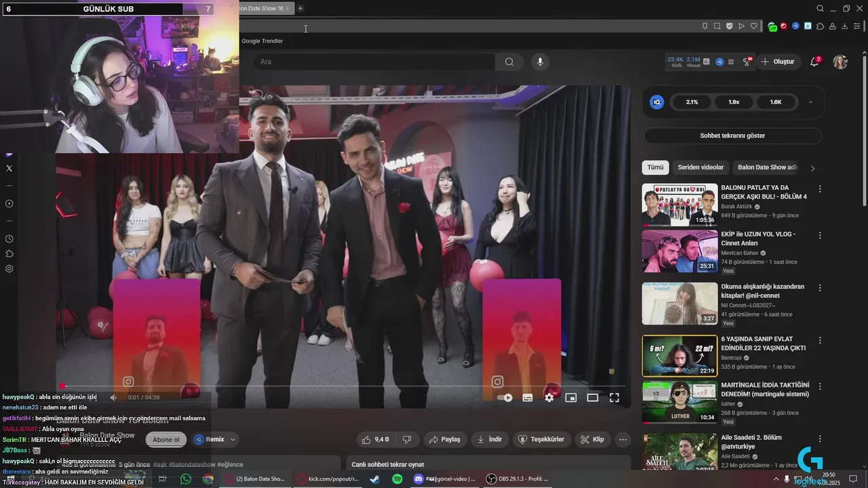This screenshot has width=868, height=488.
Task: Open Spotify from the taskbar
Action: coord(397,479)
